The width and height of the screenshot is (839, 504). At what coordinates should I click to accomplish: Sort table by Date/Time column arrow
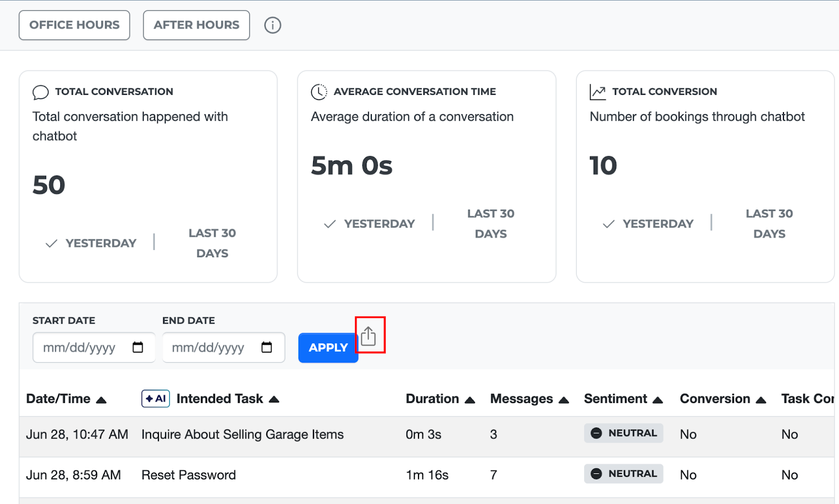point(102,400)
